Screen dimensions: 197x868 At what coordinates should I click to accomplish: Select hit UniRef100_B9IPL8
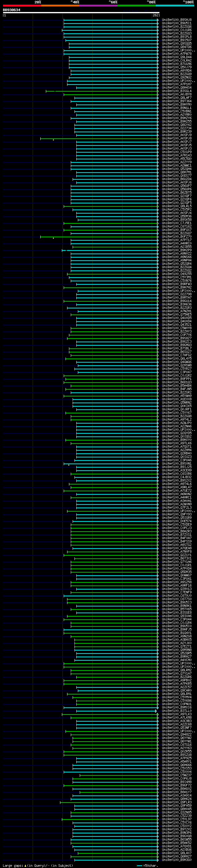coord(177,37)
